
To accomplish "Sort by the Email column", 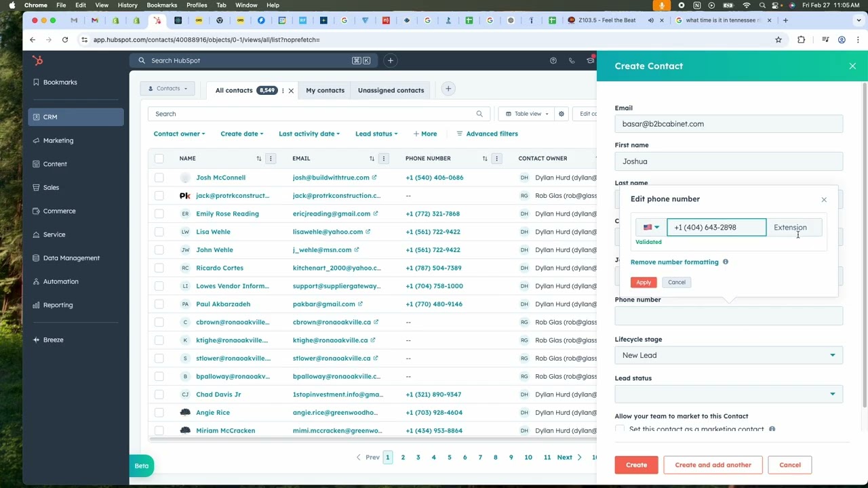I will tap(372, 159).
